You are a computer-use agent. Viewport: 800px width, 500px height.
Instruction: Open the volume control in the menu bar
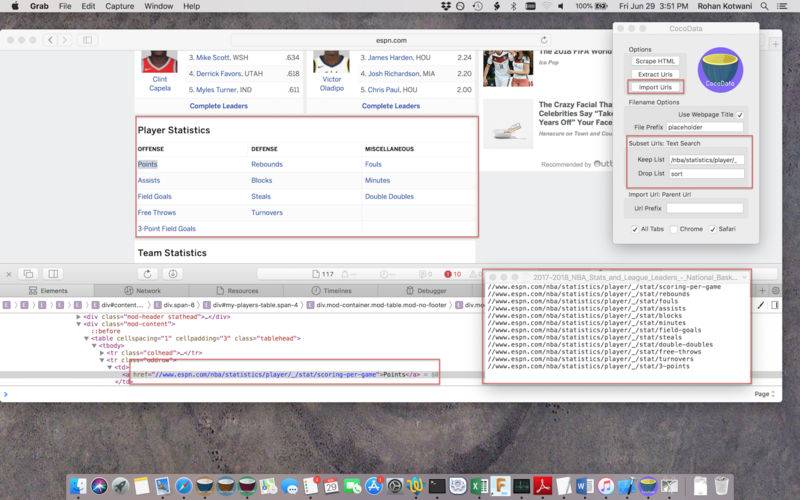[x=561, y=6]
